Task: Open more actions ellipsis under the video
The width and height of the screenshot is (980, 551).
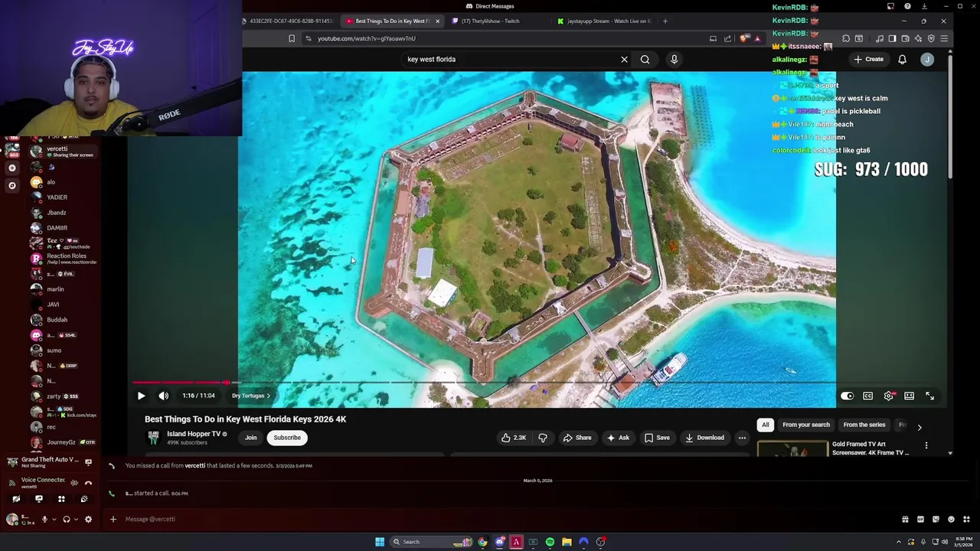Action: click(742, 438)
